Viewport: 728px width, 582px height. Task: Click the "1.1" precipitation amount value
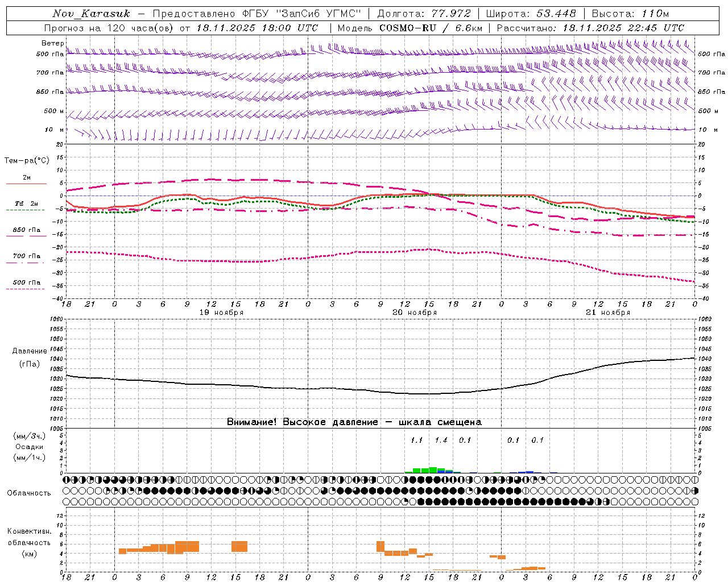[x=417, y=440]
